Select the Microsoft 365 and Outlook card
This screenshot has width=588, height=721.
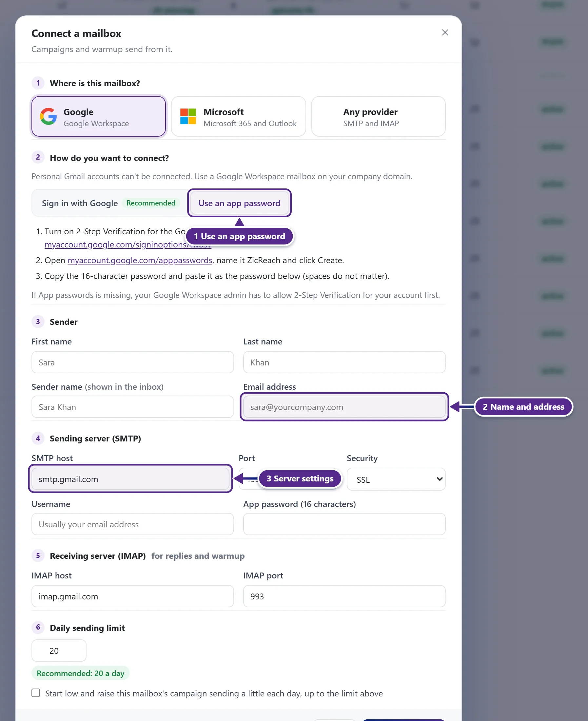pyautogui.click(x=239, y=116)
